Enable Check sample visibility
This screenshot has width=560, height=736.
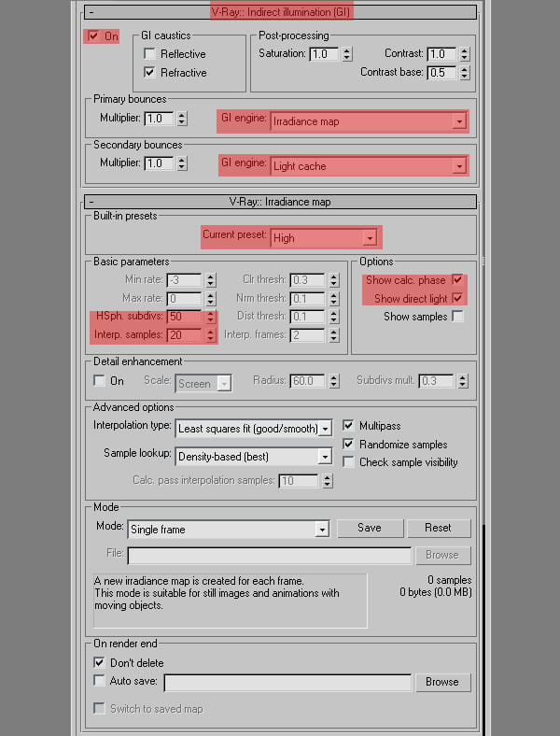[348, 462]
